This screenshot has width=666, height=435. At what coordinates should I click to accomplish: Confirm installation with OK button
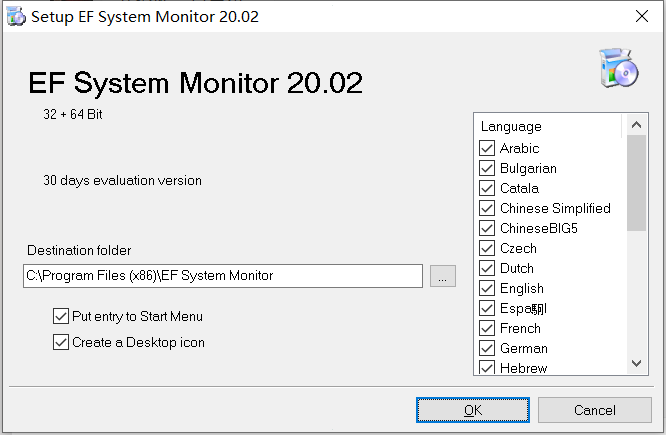pos(473,410)
